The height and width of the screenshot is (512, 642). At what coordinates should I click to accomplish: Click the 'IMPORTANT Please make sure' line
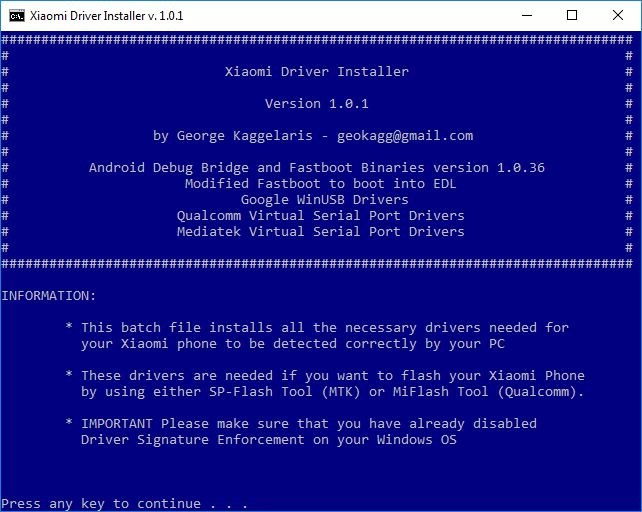[309, 424]
